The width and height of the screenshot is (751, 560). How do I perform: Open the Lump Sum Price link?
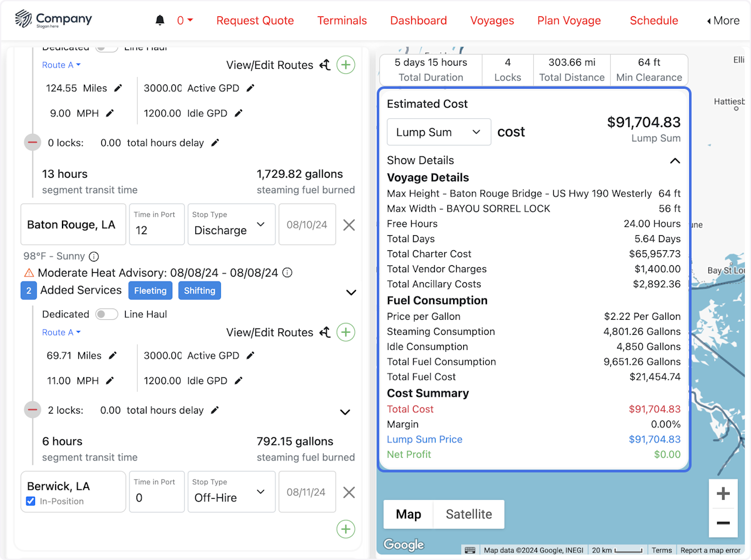pyautogui.click(x=424, y=440)
